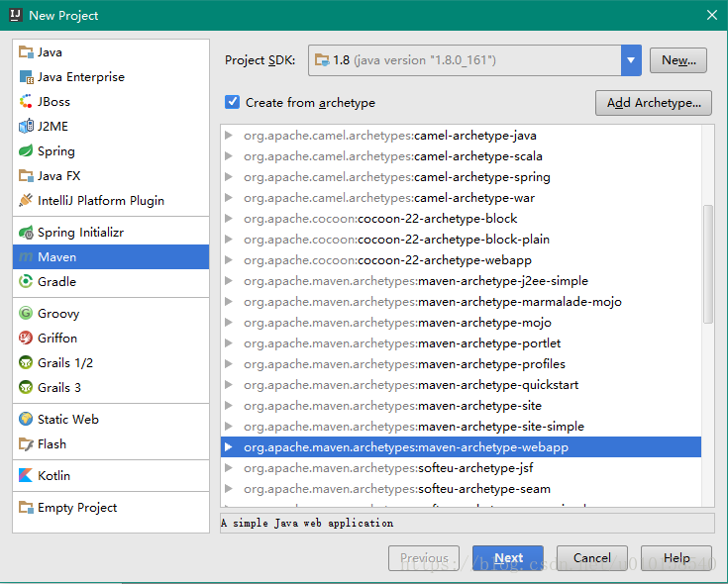Screen dimensions: 728x584
Task: Select Static Web label
Action: pyautogui.click(x=68, y=420)
